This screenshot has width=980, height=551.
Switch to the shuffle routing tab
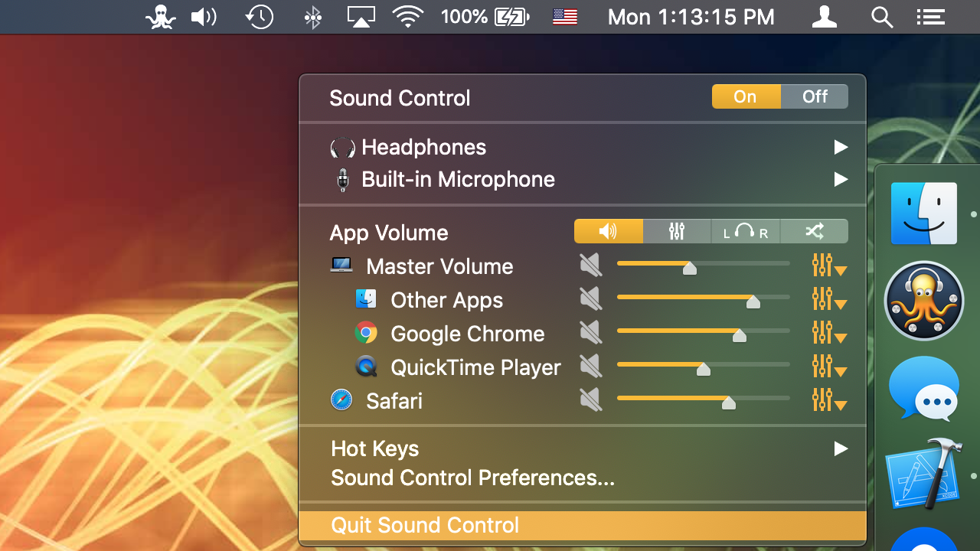click(x=814, y=231)
